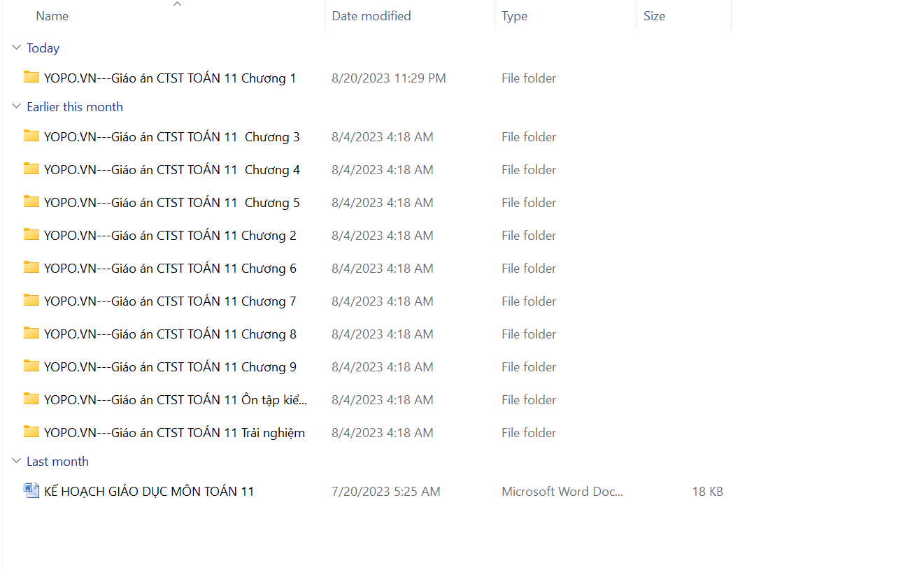Screen dimensions: 924x570
Task: Click the folder icon for Chương 5
Action: pos(31,202)
